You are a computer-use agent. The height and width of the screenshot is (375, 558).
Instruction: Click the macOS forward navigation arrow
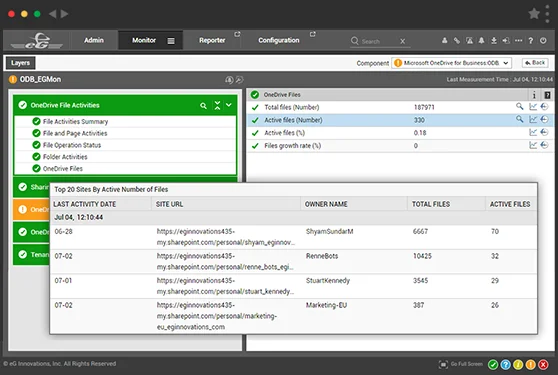(x=64, y=14)
